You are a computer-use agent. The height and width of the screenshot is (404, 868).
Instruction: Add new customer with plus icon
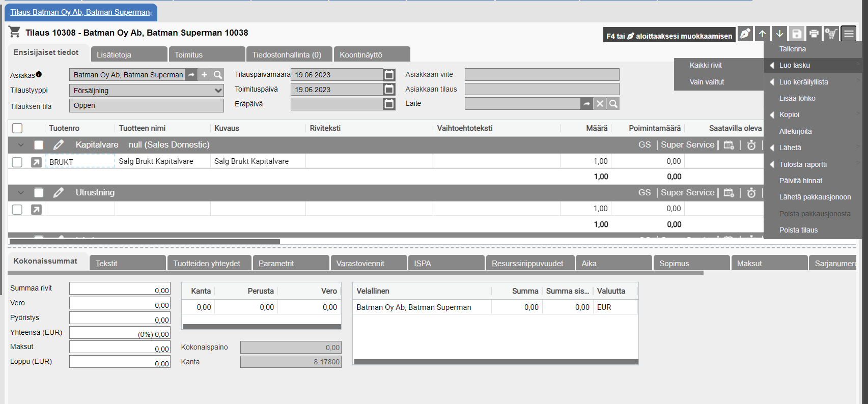204,75
